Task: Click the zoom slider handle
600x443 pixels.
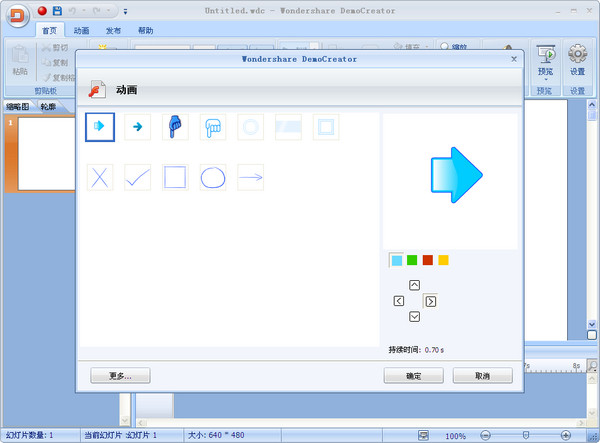Action: coord(526,435)
